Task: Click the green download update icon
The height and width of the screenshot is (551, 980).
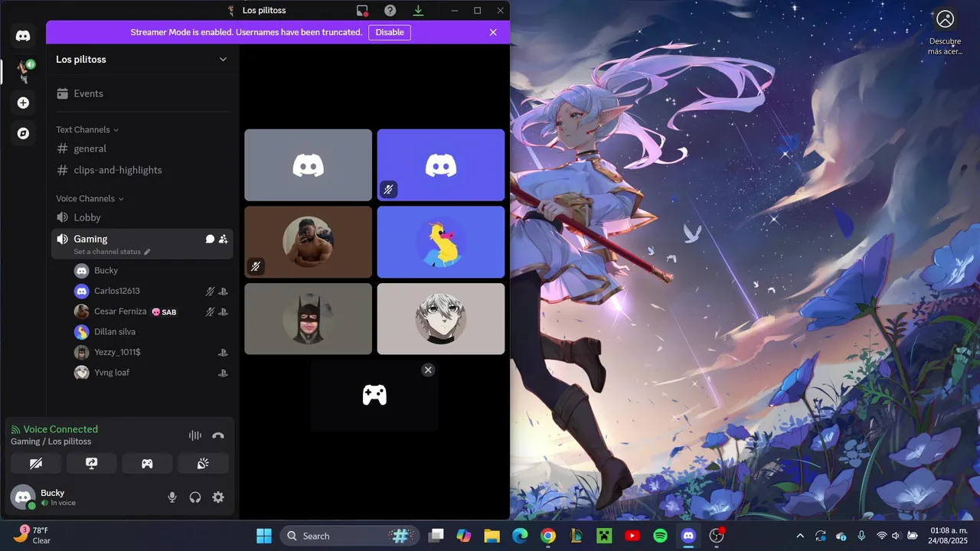Action: [x=418, y=11]
